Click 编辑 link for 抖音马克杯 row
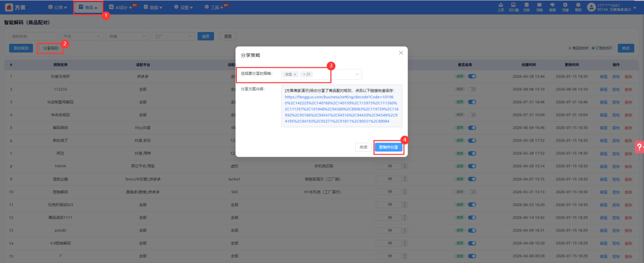Image resolution: width=644 pixels, height=263 pixels. (x=603, y=76)
